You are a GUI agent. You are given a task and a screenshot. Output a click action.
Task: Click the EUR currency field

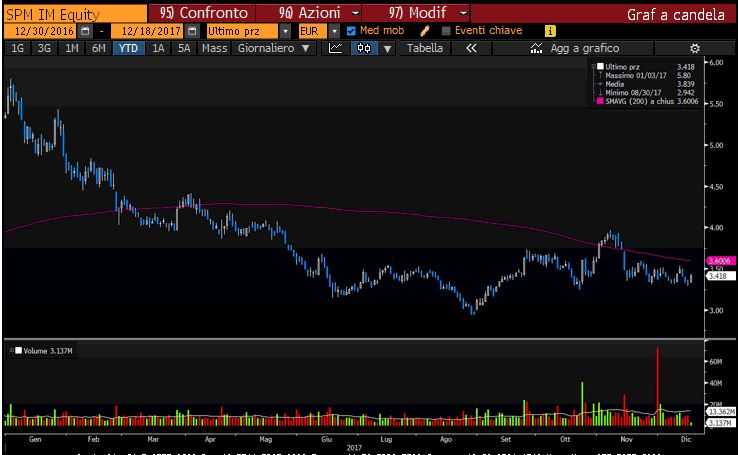tap(312, 31)
